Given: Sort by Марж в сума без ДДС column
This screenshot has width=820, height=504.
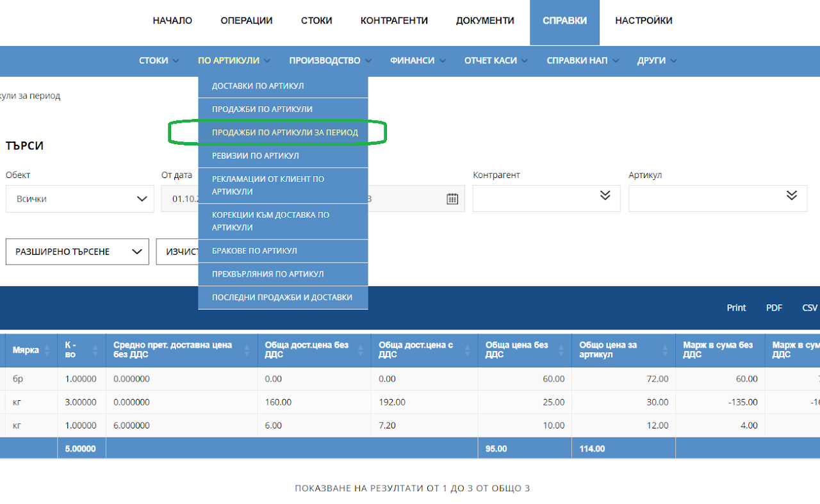Looking at the screenshot, I should pos(755,350).
